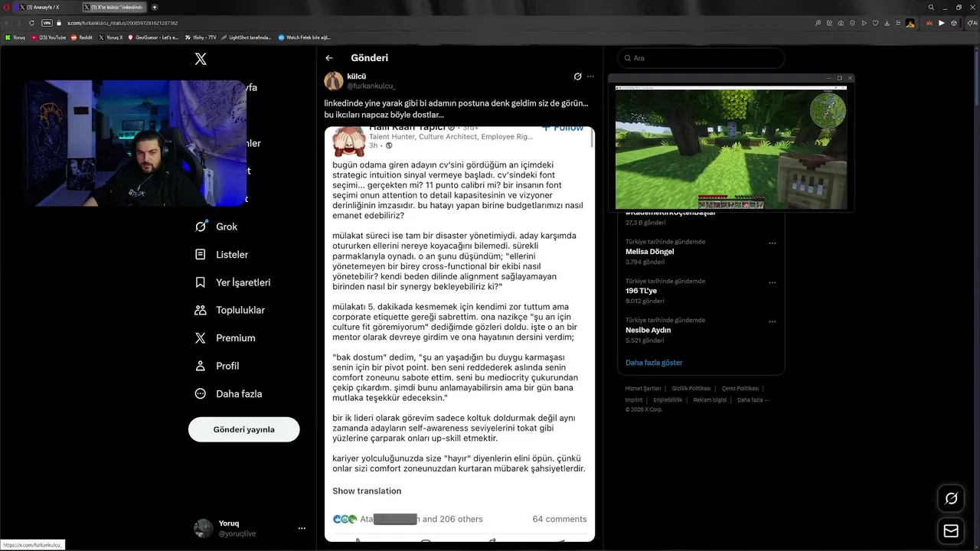The image size is (980, 551).
Task: Click the Ara search field
Action: [x=701, y=58]
